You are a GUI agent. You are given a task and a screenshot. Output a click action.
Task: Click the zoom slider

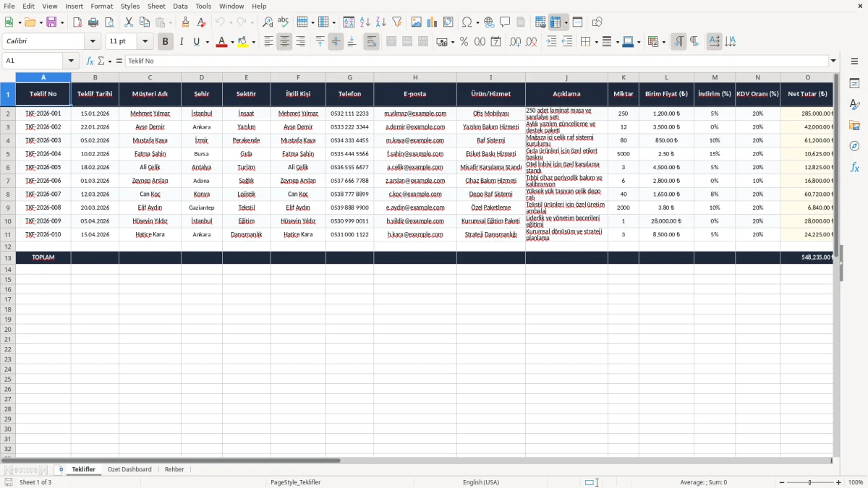[809, 482]
